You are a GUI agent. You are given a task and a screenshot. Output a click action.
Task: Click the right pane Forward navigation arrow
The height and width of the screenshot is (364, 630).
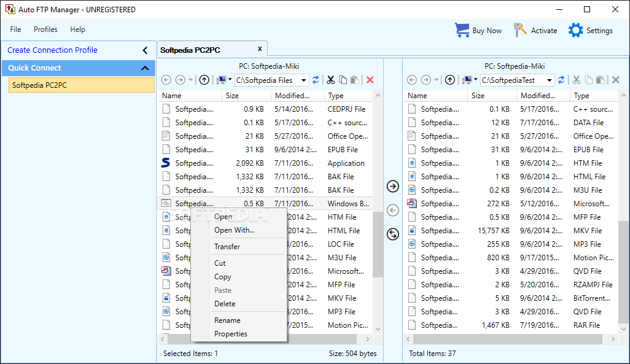pyautogui.click(x=426, y=80)
